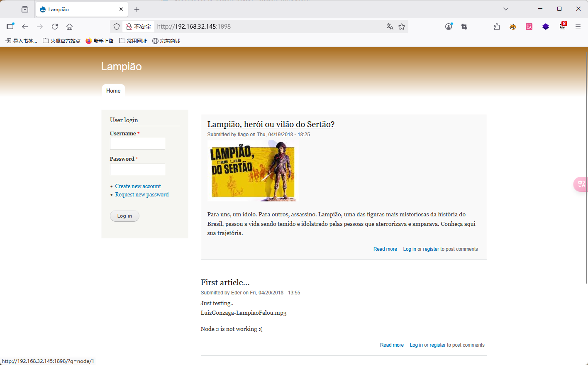Open the Firefox account icon
588x365 pixels.
pos(449,27)
